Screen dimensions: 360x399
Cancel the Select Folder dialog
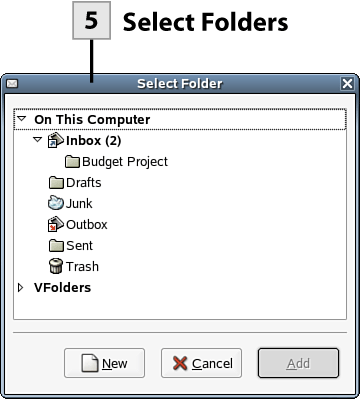(201, 363)
